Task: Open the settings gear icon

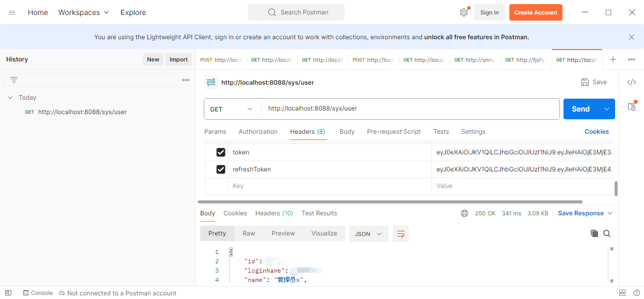Action: [463, 12]
